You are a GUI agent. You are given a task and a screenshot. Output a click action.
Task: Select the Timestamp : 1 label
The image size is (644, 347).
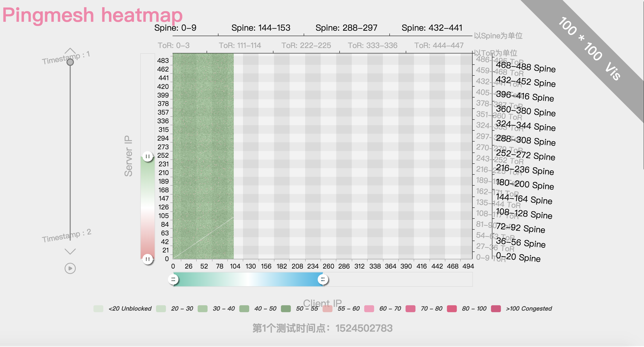coord(66,58)
